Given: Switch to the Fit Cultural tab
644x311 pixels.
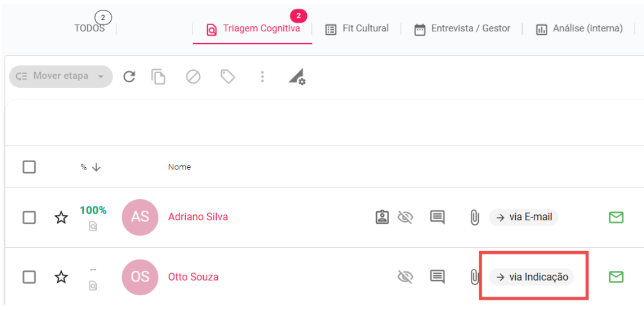Looking at the screenshot, I should (357, 29).
